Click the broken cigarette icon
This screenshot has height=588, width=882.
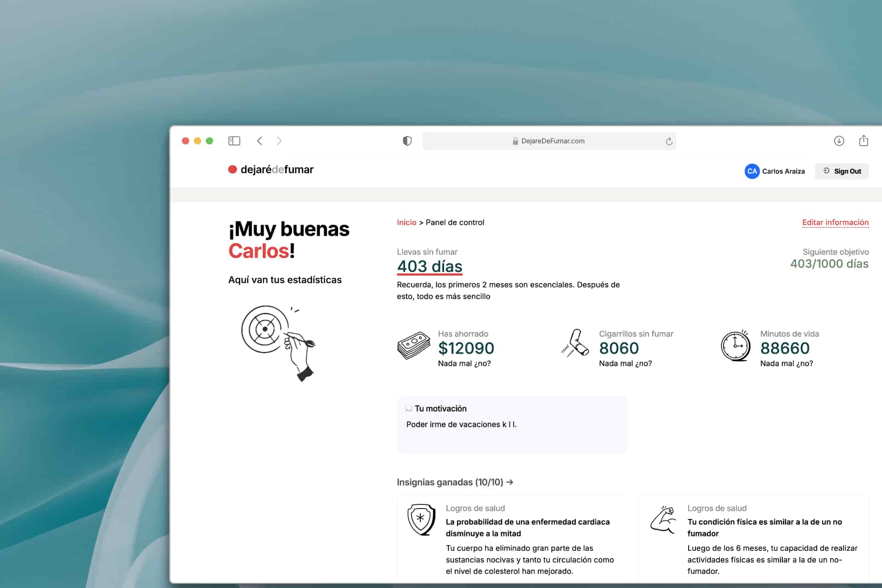coord(575,343)
